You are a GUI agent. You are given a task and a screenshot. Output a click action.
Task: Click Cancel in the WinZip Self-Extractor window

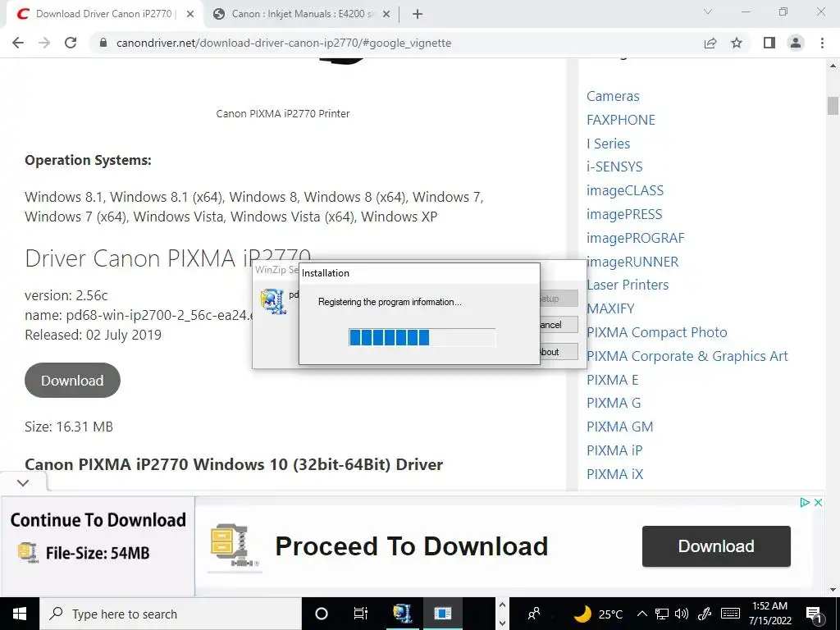pyautogui.click(x=557, y=325)
